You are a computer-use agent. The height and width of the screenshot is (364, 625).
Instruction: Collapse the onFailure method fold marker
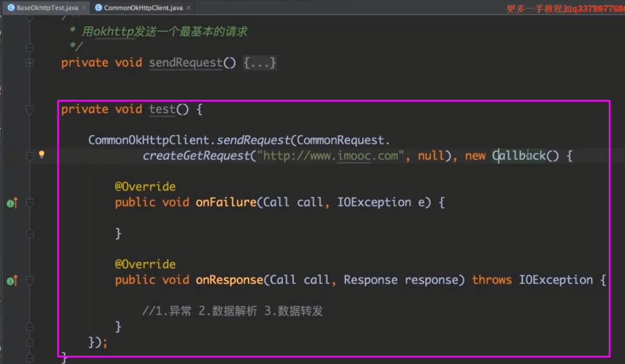pos(30,202)
